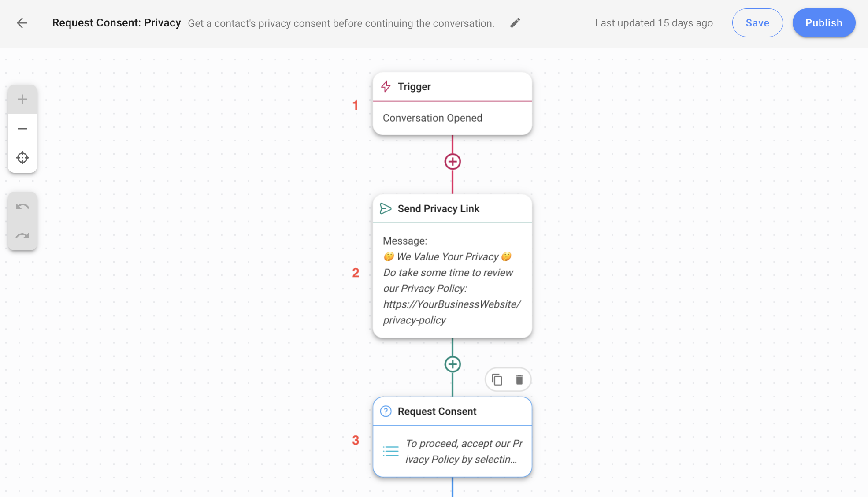The height and width of the screenshot is (497, 868).
Task: Edit workflow description with the pencil icon
Action: pyautogui.click(x=514, y=22)
